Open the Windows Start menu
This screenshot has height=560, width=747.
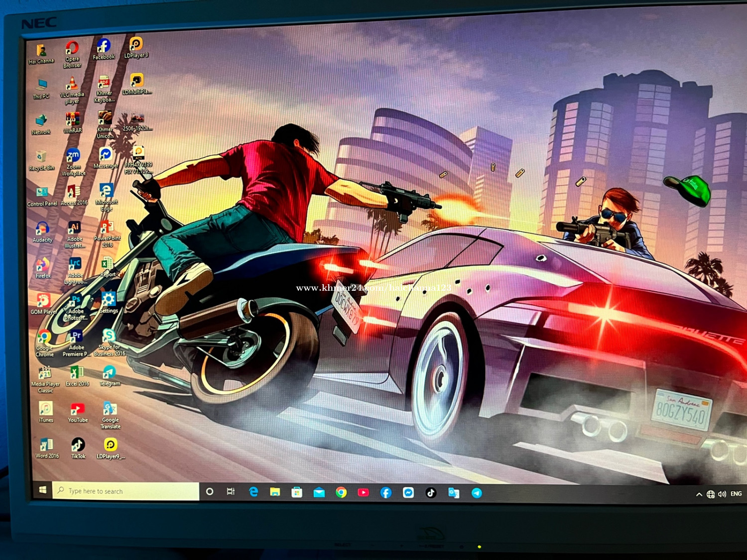click(43, 490)
